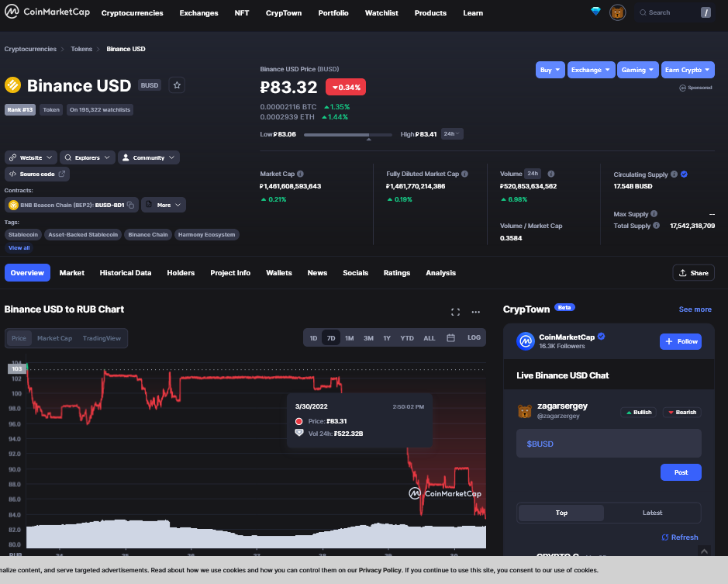
Task: Select the Bullish sentiment option
Action: point(638,412)
